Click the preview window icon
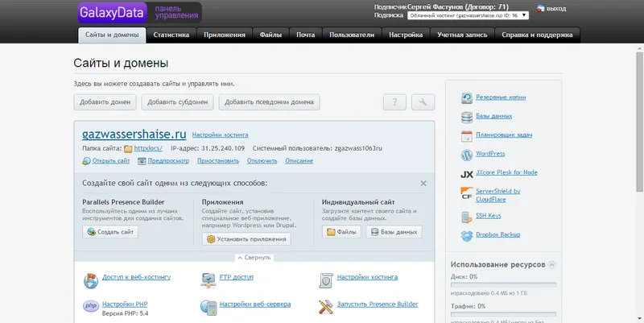The image size is (644, 323). [x=142, y=161]
